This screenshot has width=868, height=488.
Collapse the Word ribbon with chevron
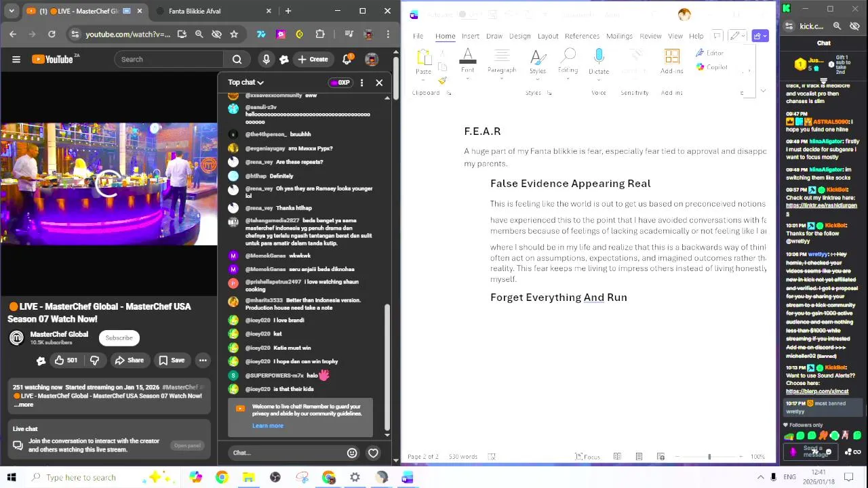tap(763, 91)
